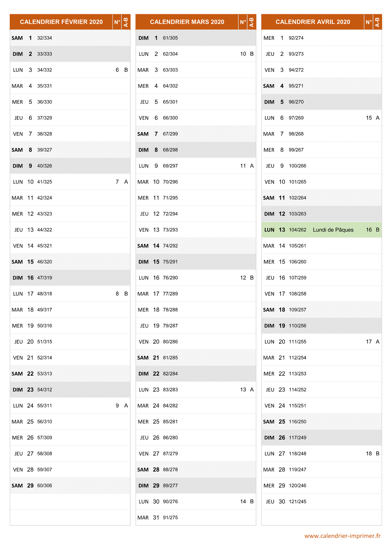This screenshot has width=392, height=555.
Task: Click week number 15 in April
Action: point(369,118)
